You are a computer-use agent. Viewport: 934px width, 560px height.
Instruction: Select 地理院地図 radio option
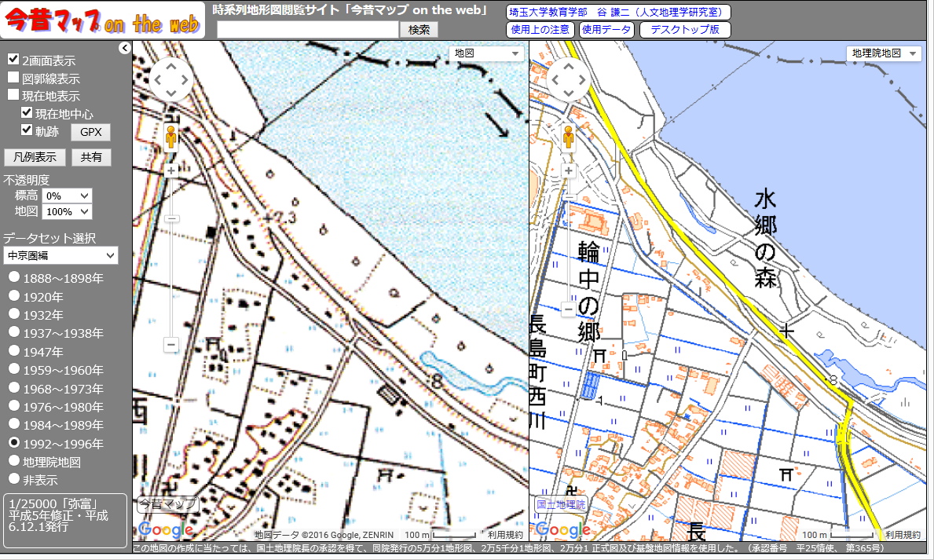coord(13,460)
